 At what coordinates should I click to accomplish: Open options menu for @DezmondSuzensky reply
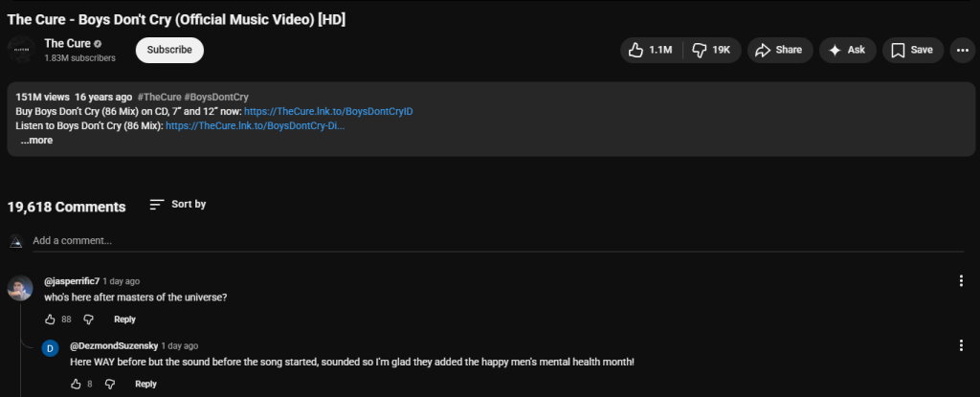(x=961, y=345)
